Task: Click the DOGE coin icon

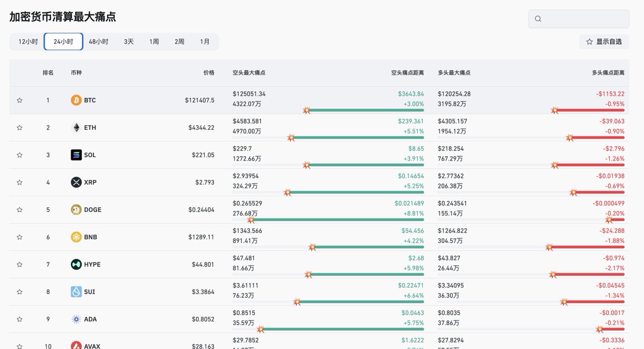Action: coord(76,210)
